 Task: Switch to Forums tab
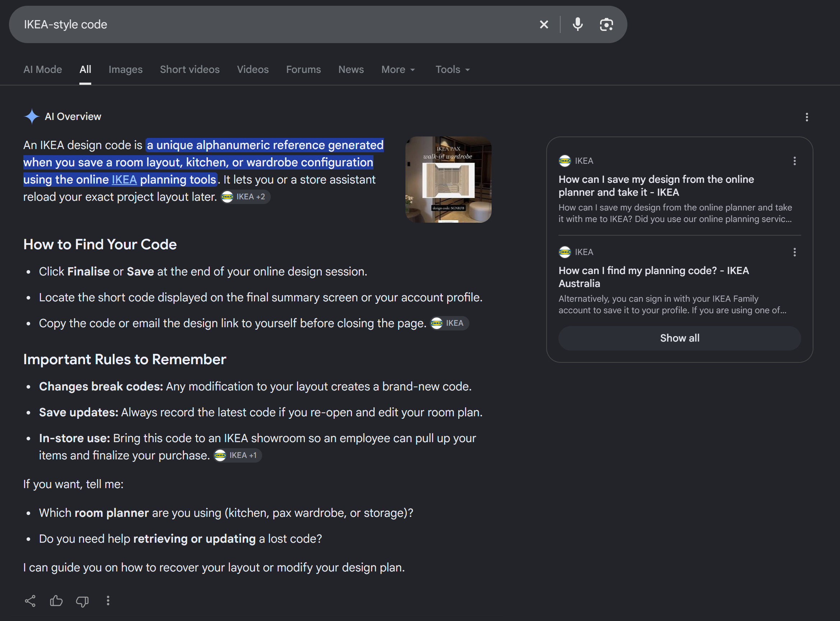pyautogui.click(x=303, y=70)
